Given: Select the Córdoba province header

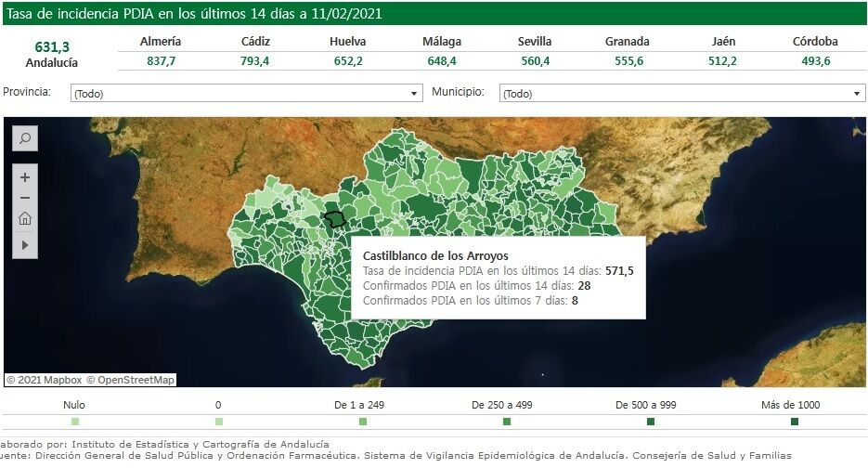Looking at the screenshot, I should [x=815, y=42].
